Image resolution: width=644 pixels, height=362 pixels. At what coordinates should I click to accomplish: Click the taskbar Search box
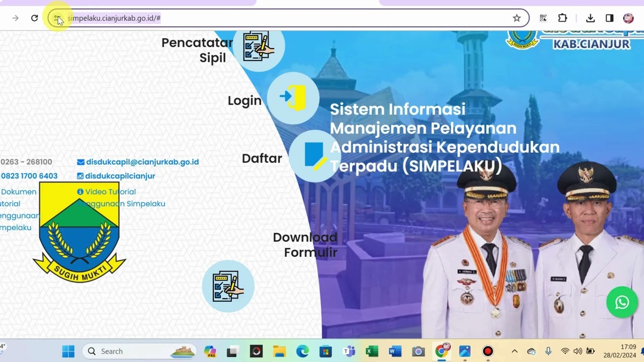pyautogui.click(x=140, y=351)
